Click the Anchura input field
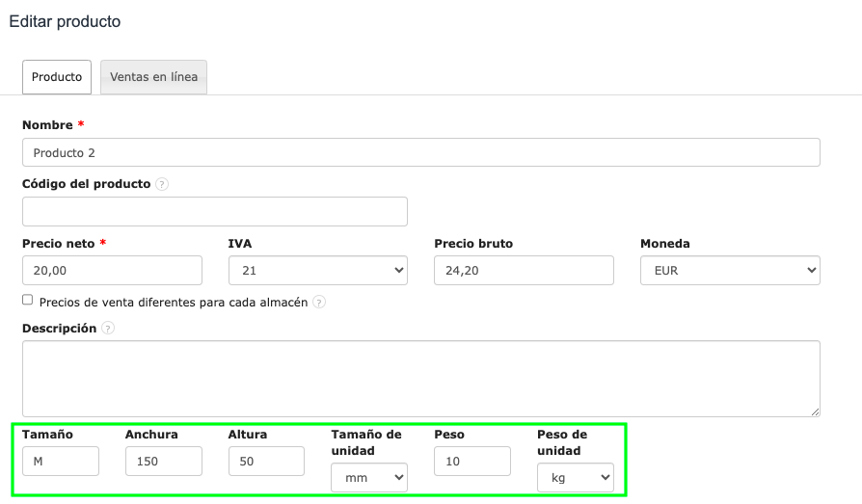The width and height of the screenshot is (862, 504). (164, 462)
